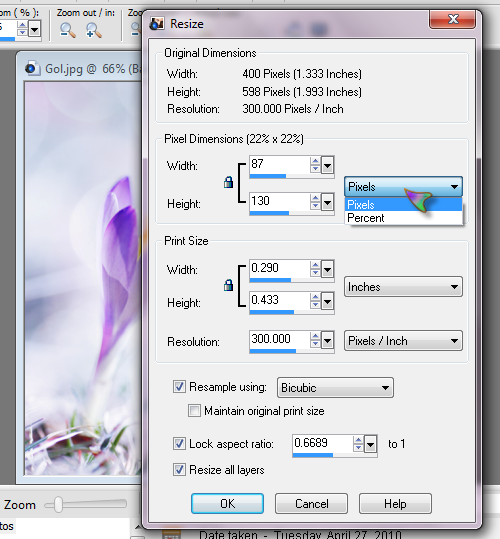Click the Zoom slider handle
Image resolution: width=500 pixels, height=539 pixels.
[x=58, y=504]
